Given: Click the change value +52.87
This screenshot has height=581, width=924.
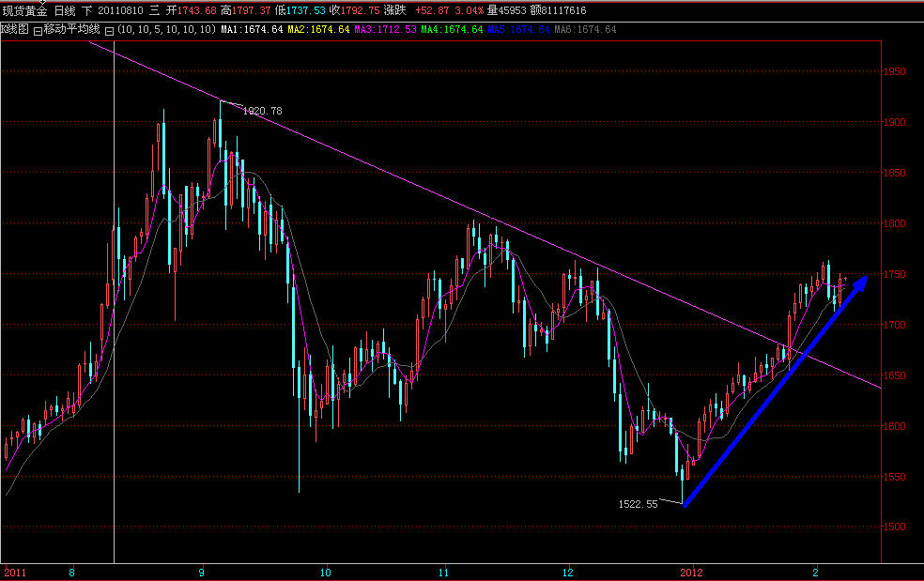Looking at the screenshot, I should pyautogui.click(x=432, y=10).
